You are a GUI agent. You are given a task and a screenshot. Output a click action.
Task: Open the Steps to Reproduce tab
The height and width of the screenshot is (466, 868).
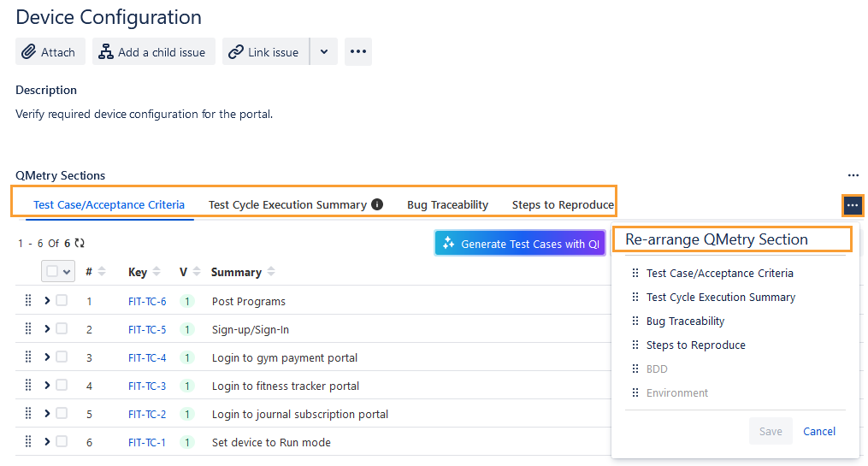click(563, 204)
